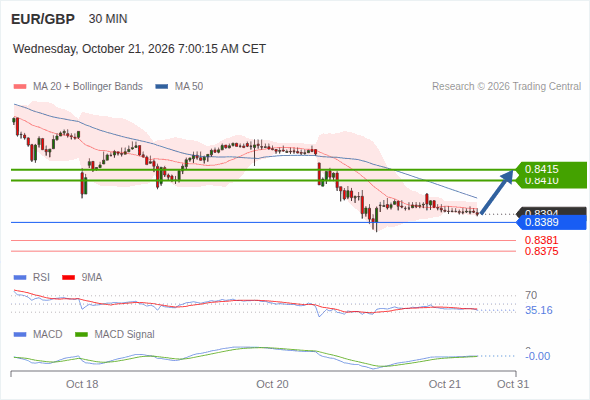Click the Oct 31 axis date

coord(513,384)
